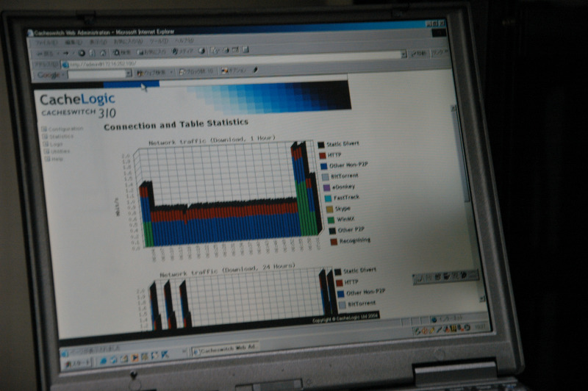588x391 pixels.
Task: Click the Connection and Table Statistics heading
Action: (176, 124)
